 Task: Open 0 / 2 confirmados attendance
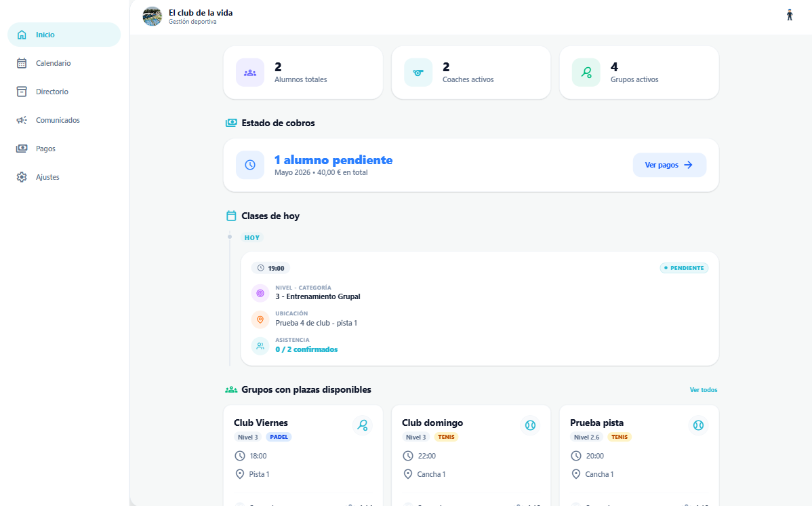click(306, 349)
